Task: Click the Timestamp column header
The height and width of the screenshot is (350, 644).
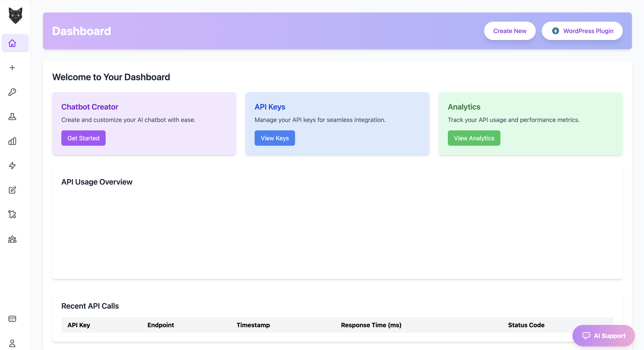Action: tap(253, 325)
